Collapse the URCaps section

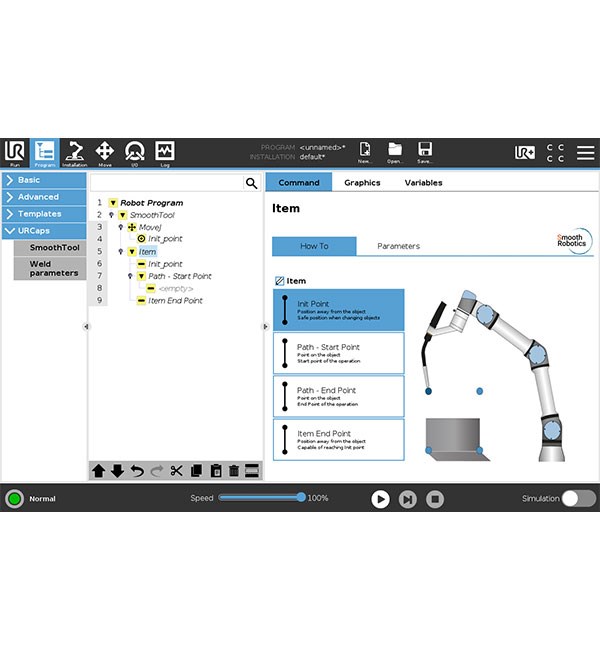[x=44, y=231]
